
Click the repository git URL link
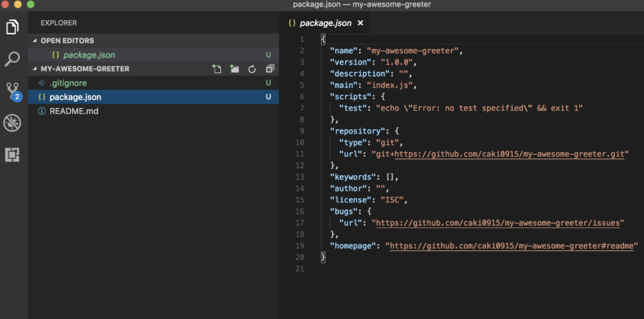(509, 154)
